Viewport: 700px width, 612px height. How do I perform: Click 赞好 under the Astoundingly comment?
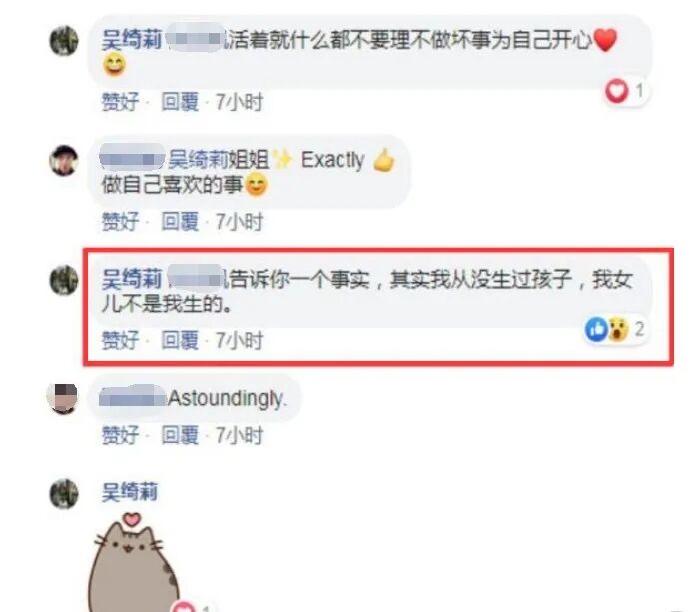[120, 435]
